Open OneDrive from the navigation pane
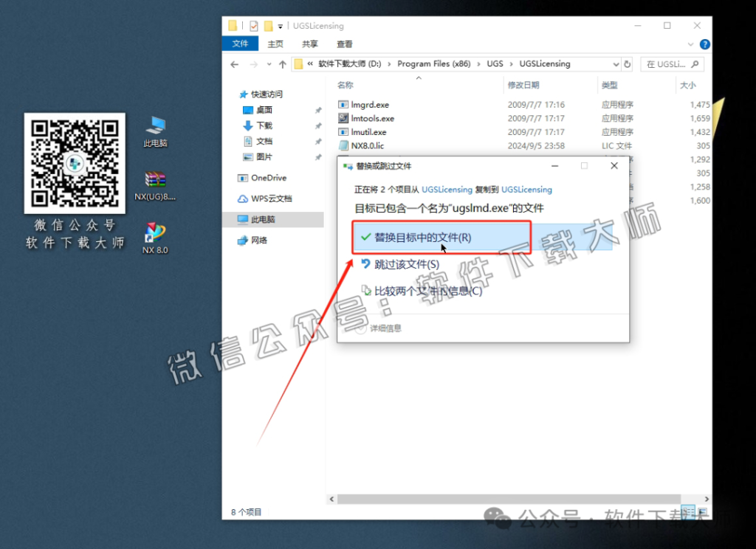Screen dimensions: 756x549 [x=270, y=177]
